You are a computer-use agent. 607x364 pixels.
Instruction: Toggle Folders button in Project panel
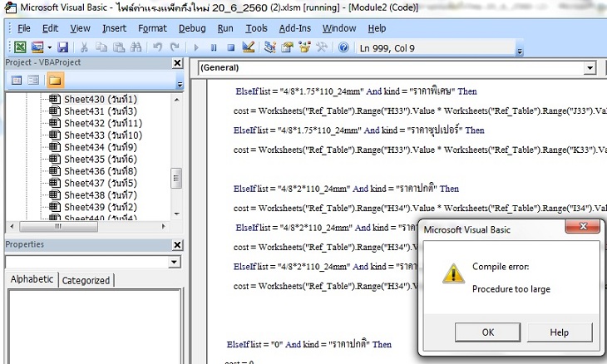(x=55, y=81)
